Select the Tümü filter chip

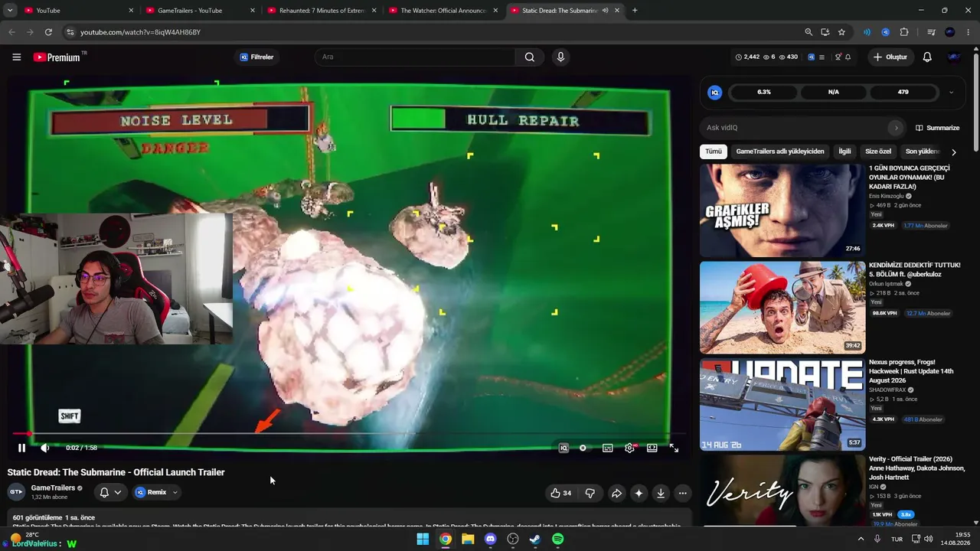pyautogui.click(x=714, y=152)
